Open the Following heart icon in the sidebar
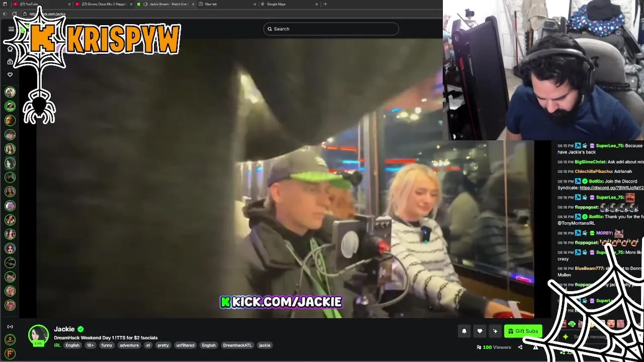This screenshot has width=644, height=362. (10, 74)
